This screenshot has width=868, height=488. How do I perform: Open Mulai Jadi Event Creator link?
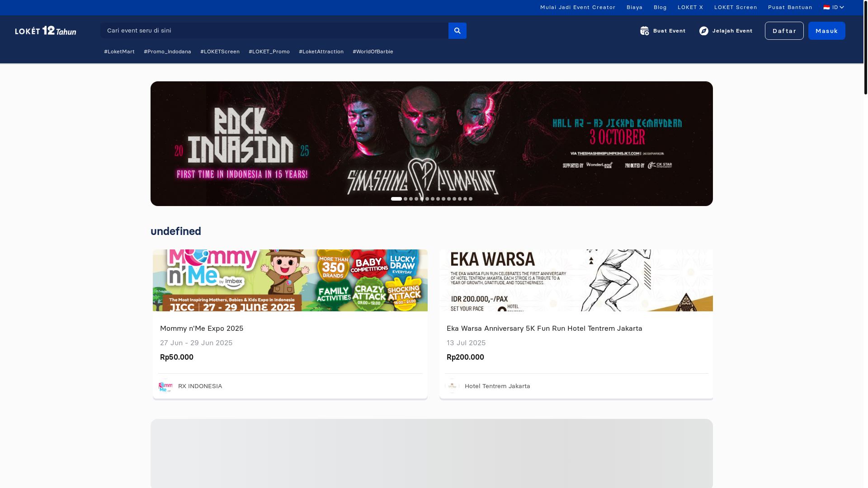578,7
